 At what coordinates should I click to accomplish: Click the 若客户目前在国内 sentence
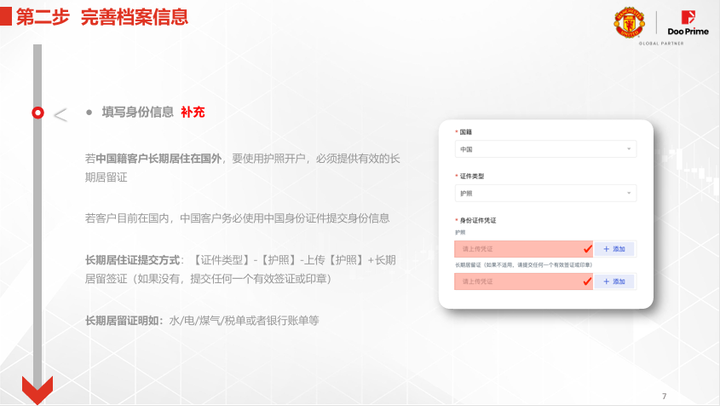point(237,218)
